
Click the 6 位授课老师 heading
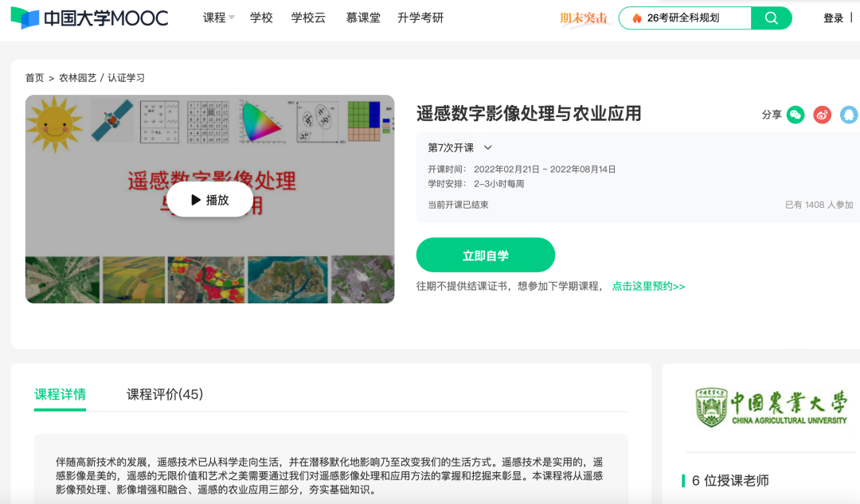pyautogui.click(x=730, y=481)
